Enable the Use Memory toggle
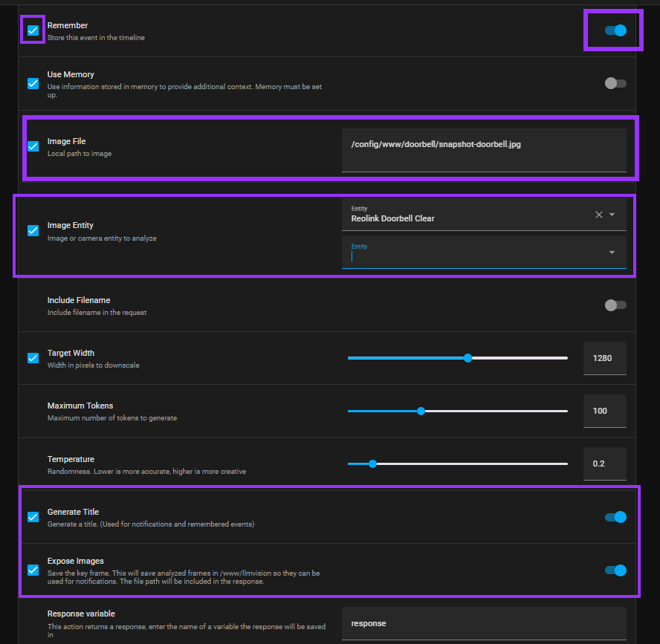The width and height of the screenshot is (660, 644). 615,83
